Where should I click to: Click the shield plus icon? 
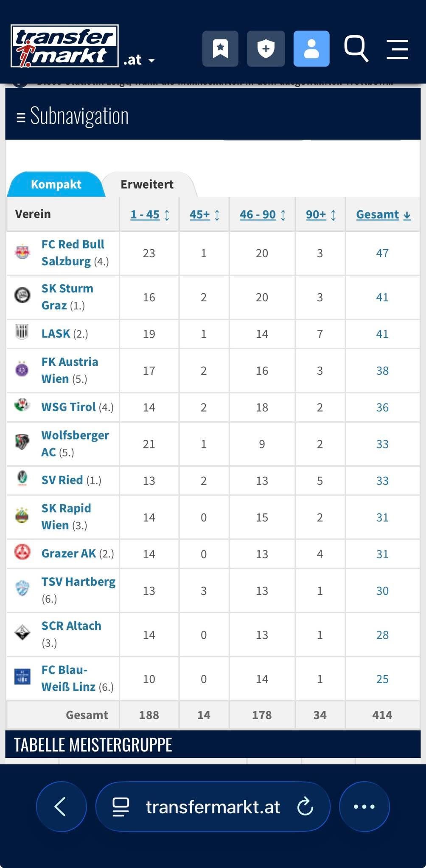[x=266, y=49]
